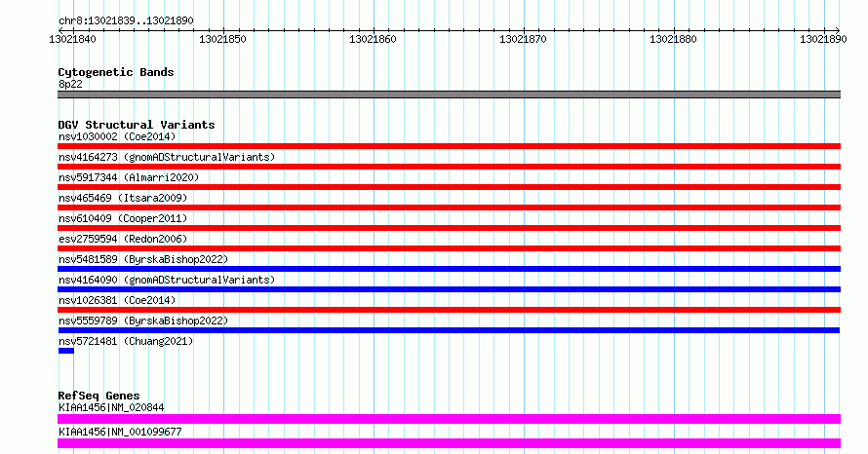Click the DGV Structural Variants track heading
Viewport: 868px width, 454px height.
pyautogui.click(x=137, y=125)
